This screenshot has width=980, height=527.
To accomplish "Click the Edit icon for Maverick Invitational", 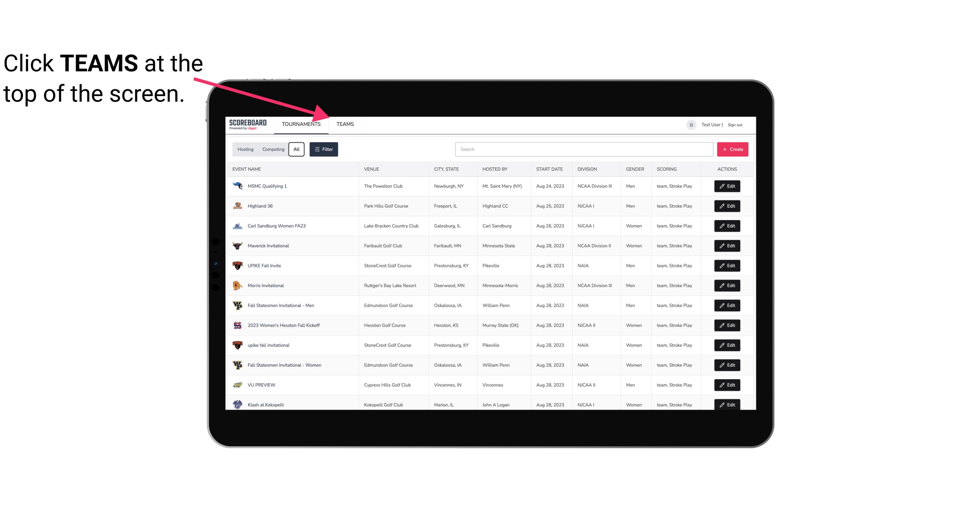I will [x=727, y=245].
